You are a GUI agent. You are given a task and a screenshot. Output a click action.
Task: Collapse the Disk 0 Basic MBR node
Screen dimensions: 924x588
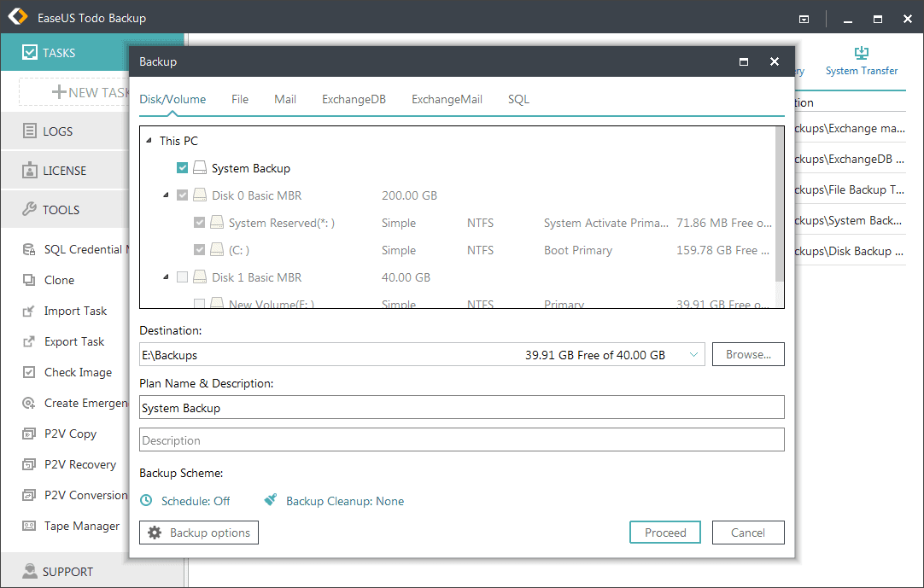pos(167,195)
